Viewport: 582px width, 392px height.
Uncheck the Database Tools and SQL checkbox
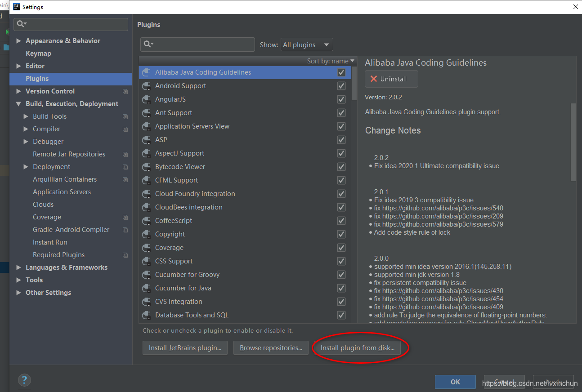pyautogui.click(x=341, y=315)
